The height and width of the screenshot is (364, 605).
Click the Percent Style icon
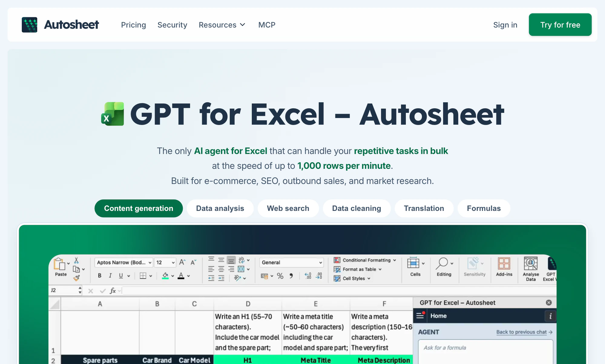[x=280, y=276]
